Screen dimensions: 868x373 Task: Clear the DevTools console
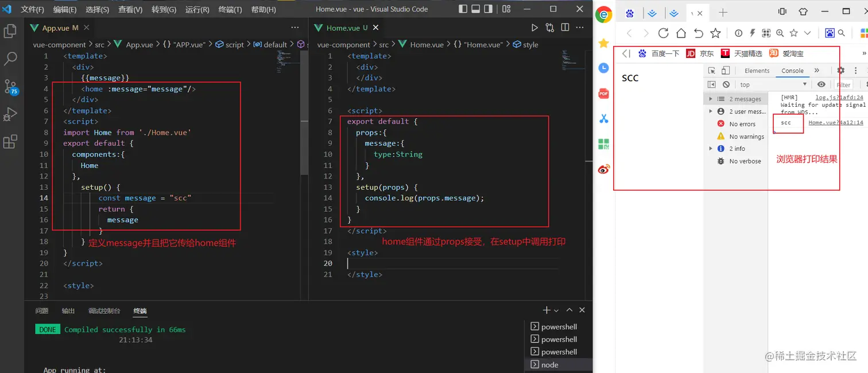pos(726,84)
